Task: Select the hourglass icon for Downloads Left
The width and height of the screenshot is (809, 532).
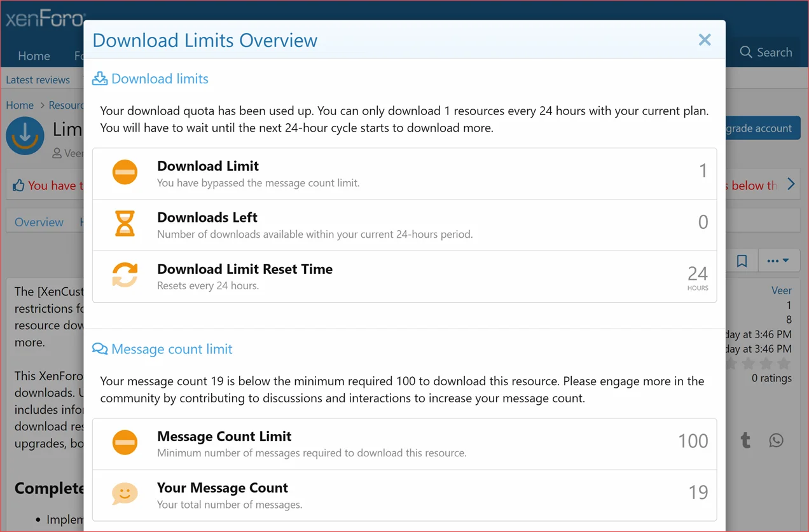Action: (x=125, y=223)
